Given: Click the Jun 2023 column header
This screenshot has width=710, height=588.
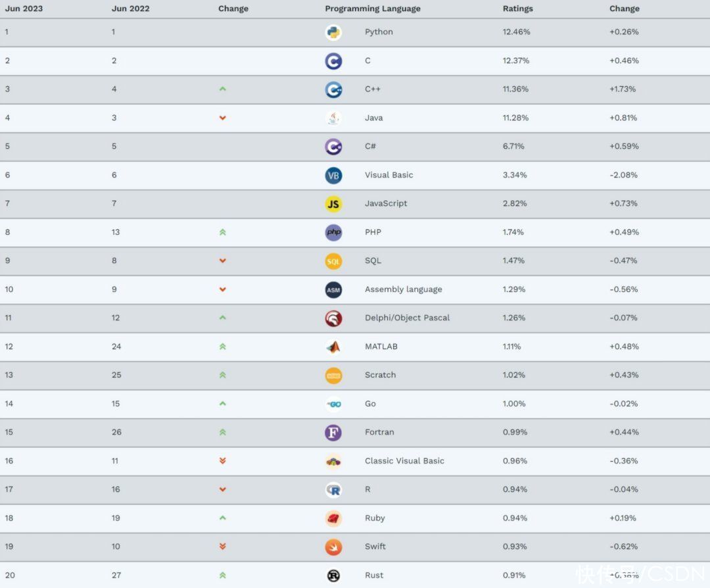Looking at the screenshot, I should (x=24, y=9).
